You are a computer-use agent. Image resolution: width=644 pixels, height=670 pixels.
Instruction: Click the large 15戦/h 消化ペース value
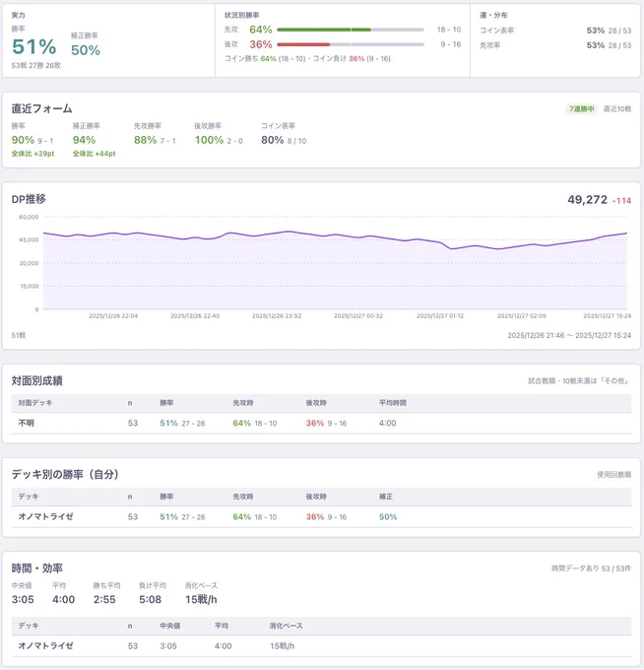201,599
